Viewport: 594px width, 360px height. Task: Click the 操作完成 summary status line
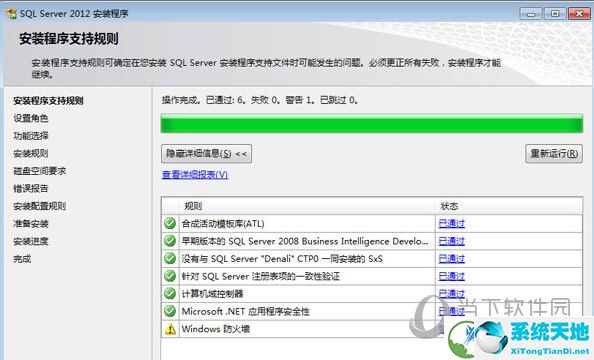[x=260, y=100]
